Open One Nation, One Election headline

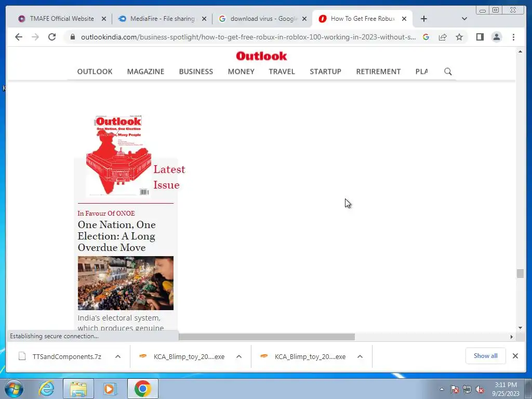tap(117, 236)
